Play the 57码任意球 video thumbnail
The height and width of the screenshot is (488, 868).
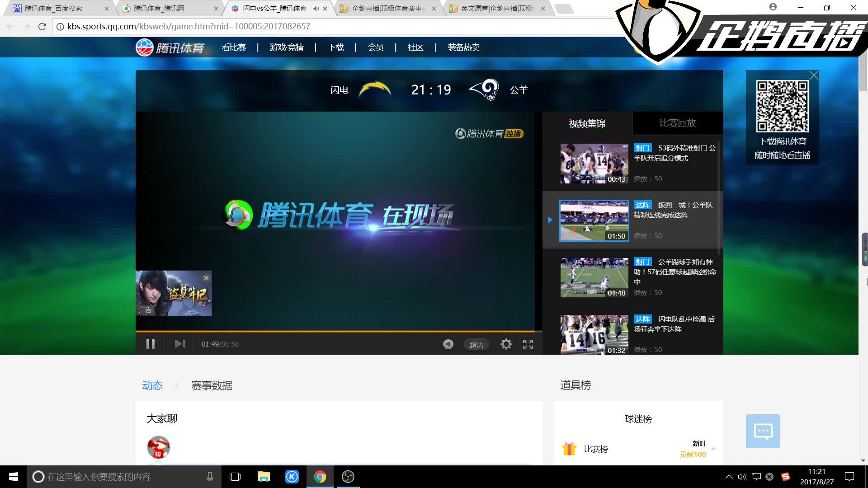(594, 277)
